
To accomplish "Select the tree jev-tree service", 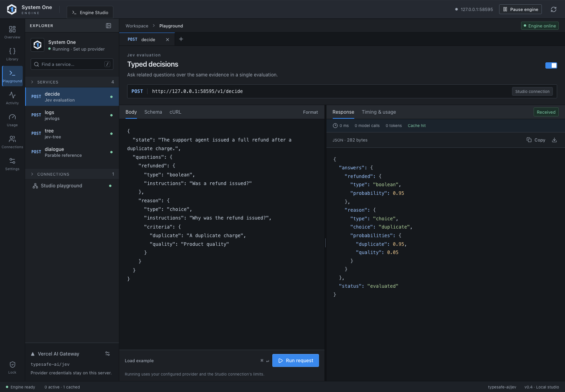I will pos(72,134).
